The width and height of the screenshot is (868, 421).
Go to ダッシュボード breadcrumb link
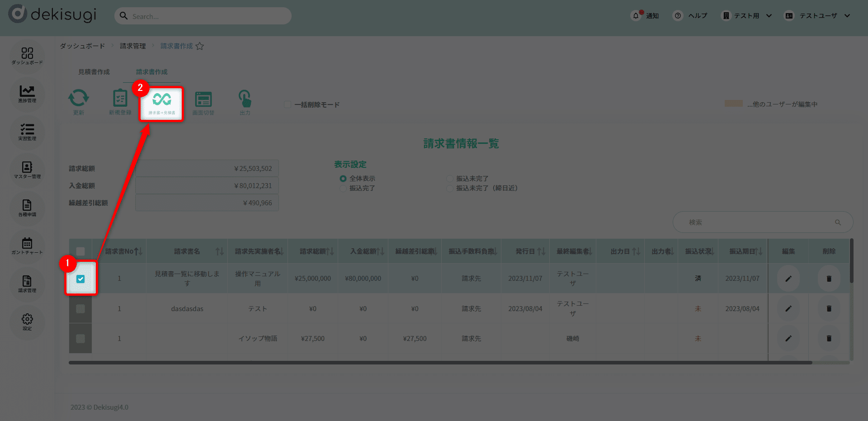point(82,46)
